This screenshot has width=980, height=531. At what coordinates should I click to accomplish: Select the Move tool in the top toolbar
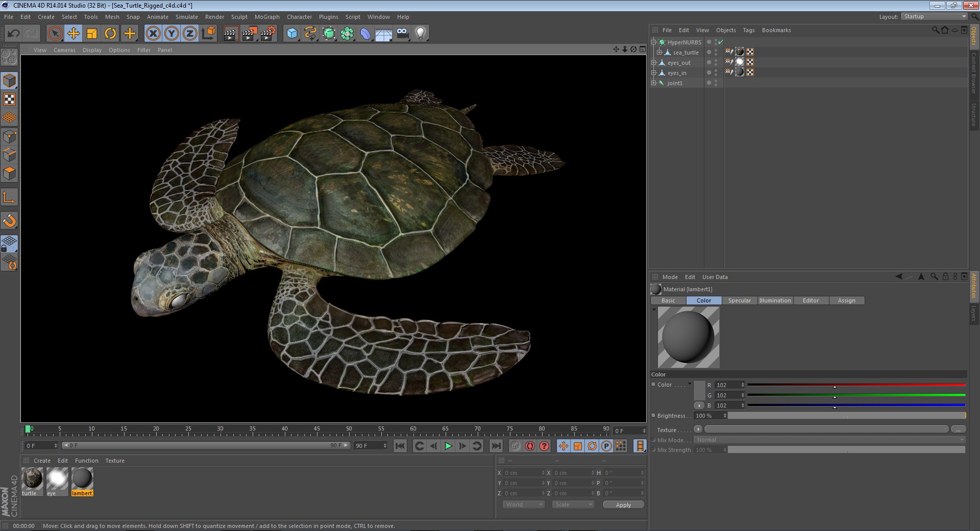tap(73, 34)
